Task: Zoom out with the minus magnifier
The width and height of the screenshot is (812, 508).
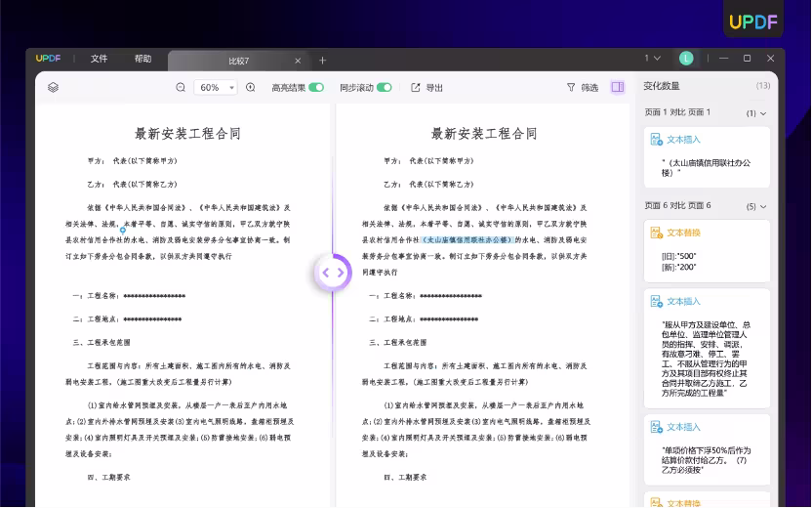Action: pyautogui.click(x=181, y=87)
